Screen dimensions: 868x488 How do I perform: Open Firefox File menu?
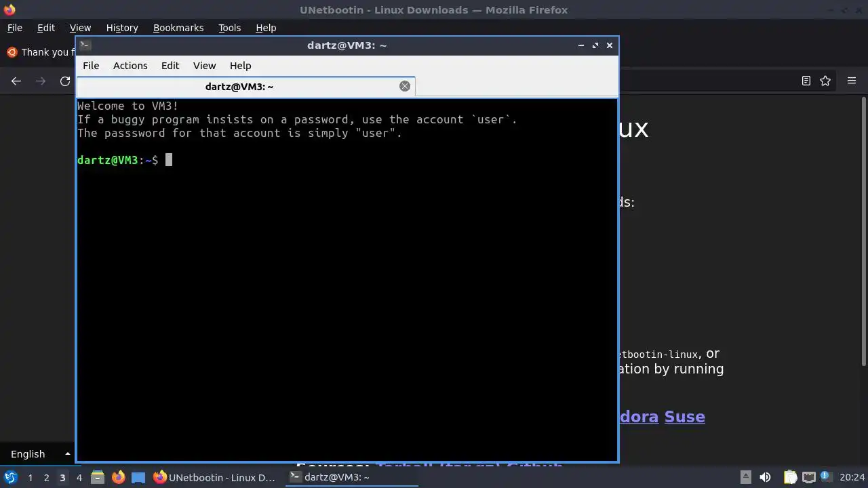coord(14,28)
